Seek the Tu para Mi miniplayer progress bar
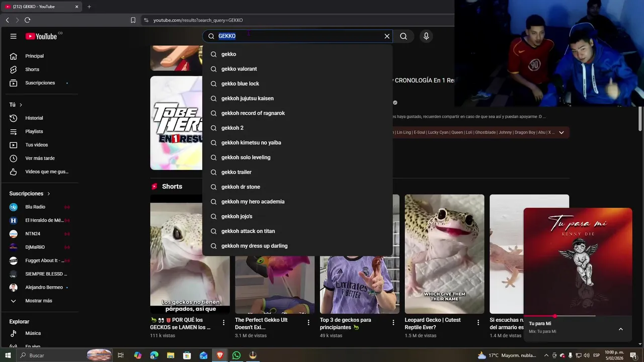 578,316
